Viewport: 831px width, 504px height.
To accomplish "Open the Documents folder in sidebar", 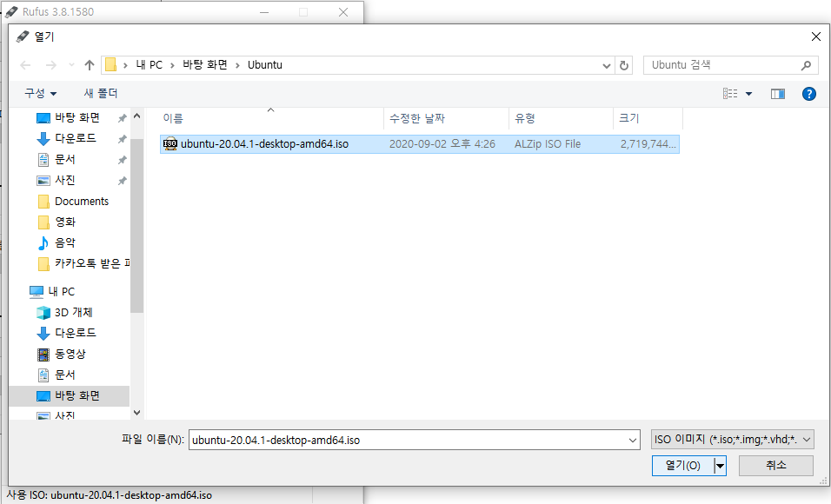I will [82, 202].
